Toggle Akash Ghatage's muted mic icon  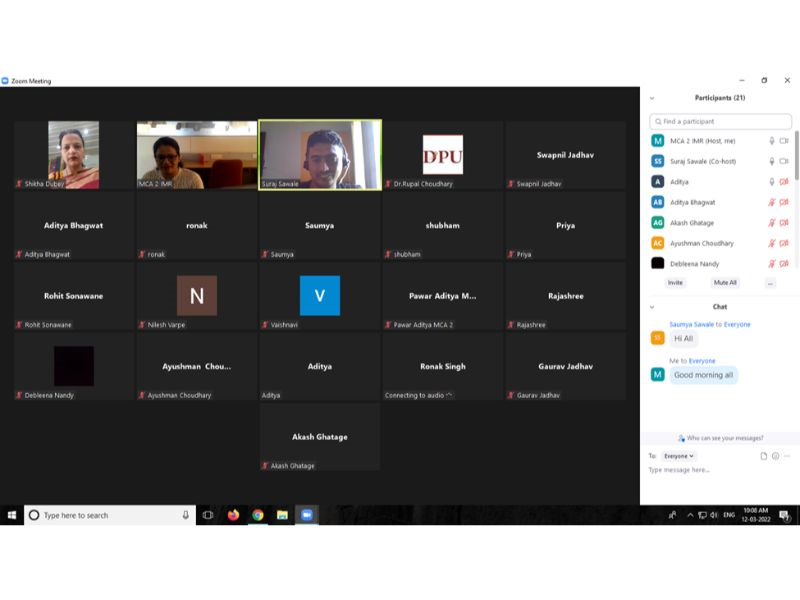pyautogui.click(x=772, y=222)
